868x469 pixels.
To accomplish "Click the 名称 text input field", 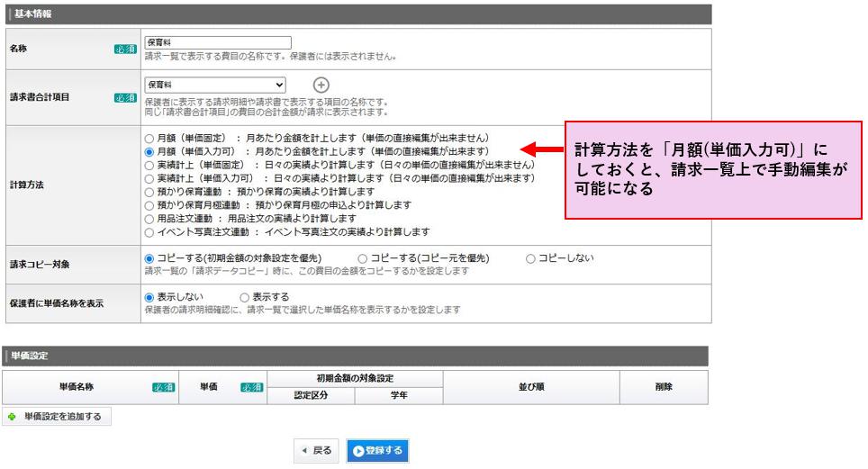I will pyautogui.click(x=218, y=42).
